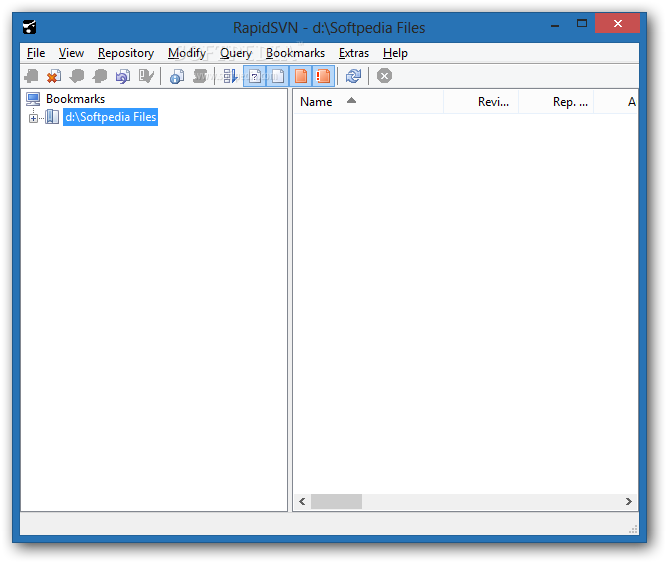667x563 pixels.
Task: Click the Resolve icon with checkmark
Action: point(146,76)
